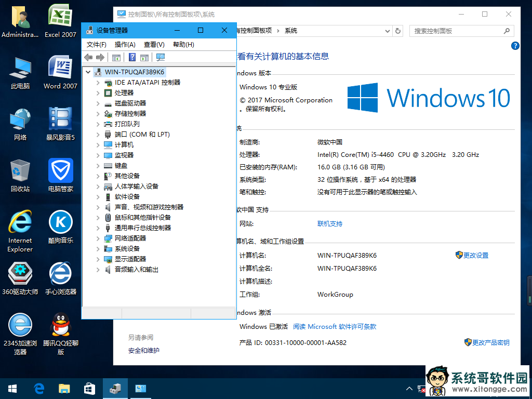Click the Back arrow in Device Manager toolbar
Screen dimensions: 532x399
pyautogui.click(x=88, y=57)
